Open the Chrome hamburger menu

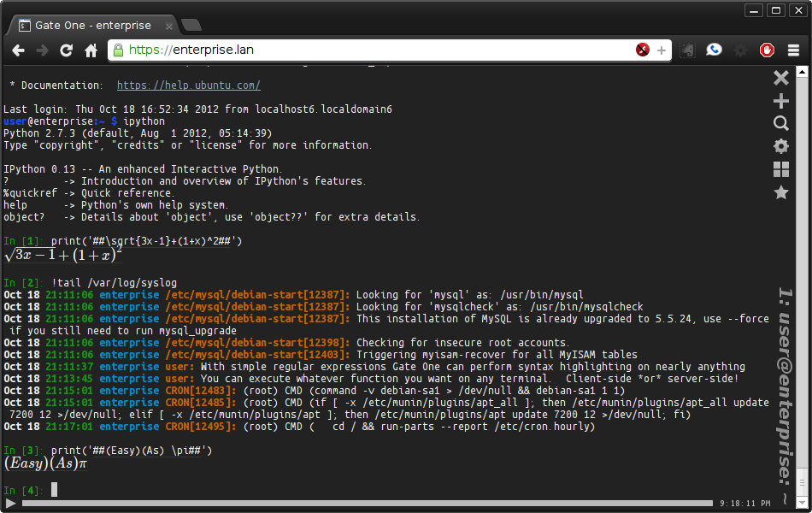pyautogui.click(x=793, y=50)
